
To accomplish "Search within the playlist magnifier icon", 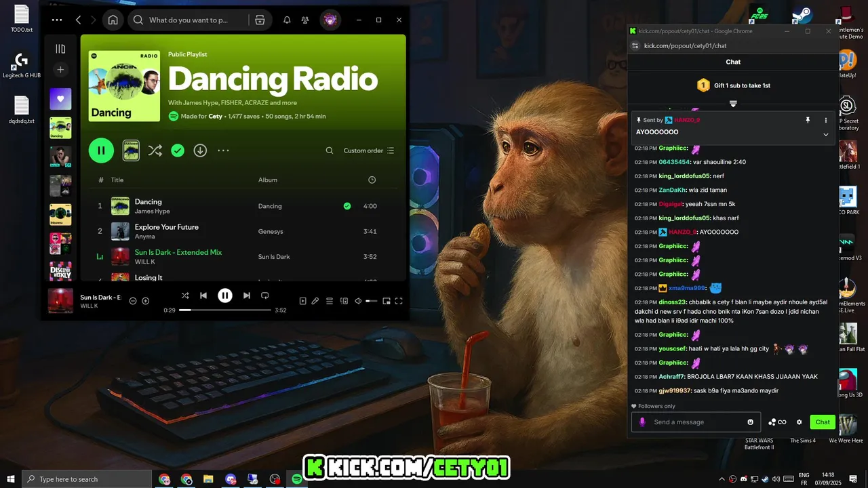I will [x=330, y=150].
